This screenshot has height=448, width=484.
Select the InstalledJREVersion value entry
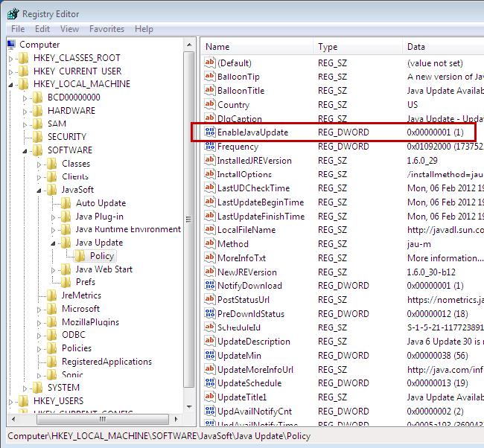point(254,161)
